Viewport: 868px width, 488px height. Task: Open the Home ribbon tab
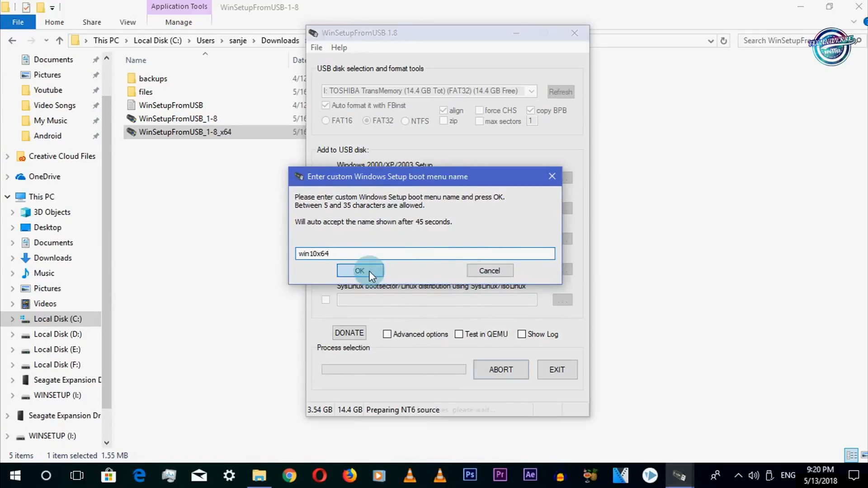pyautogui.click(x=54, y=22)
